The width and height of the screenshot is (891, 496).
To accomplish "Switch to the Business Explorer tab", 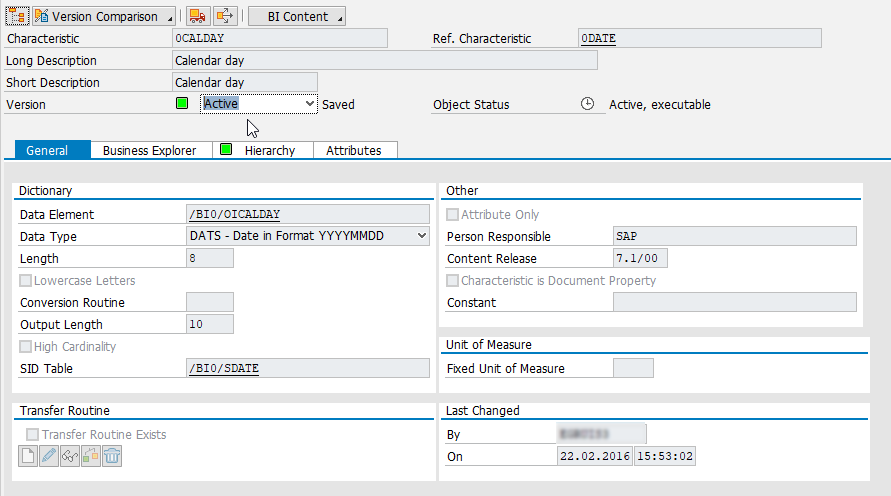I will pyautogui.click(x=148, y=151).
